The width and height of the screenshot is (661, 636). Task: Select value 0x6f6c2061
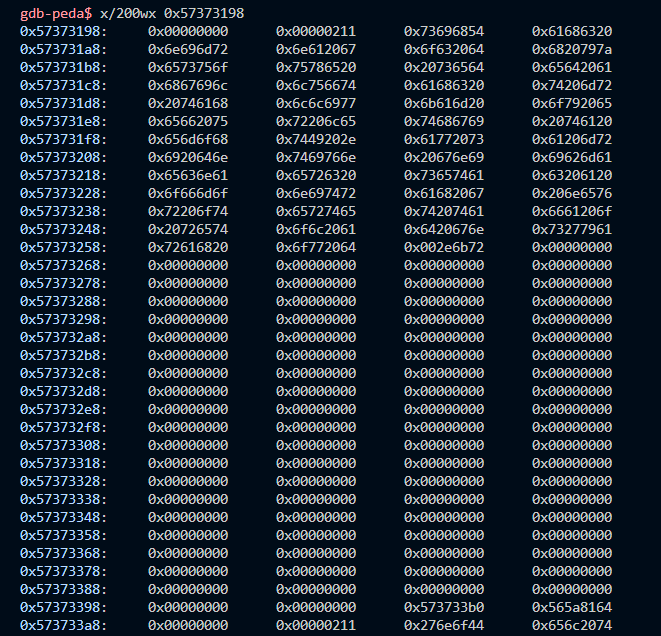[316, 229]
